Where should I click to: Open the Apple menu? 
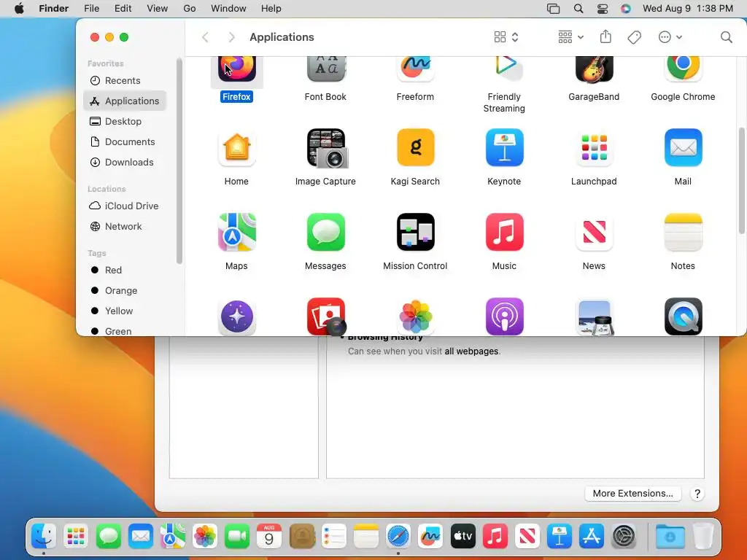(x=19, y=9)
